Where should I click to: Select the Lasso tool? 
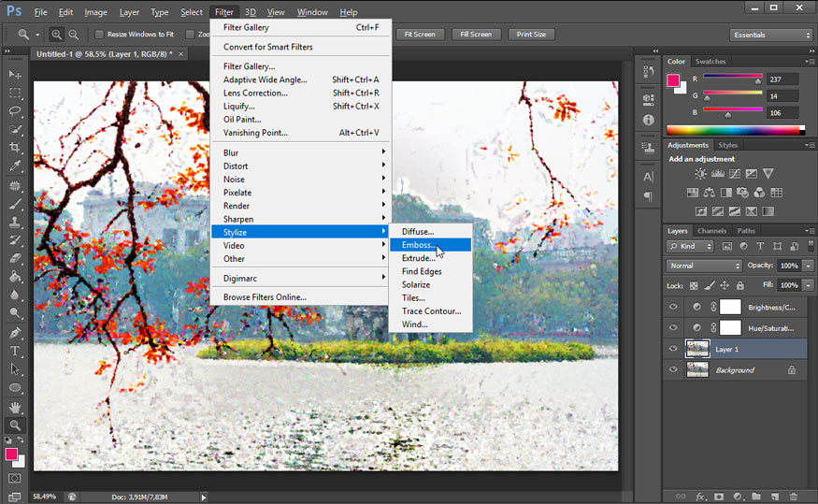coord(15,110)
